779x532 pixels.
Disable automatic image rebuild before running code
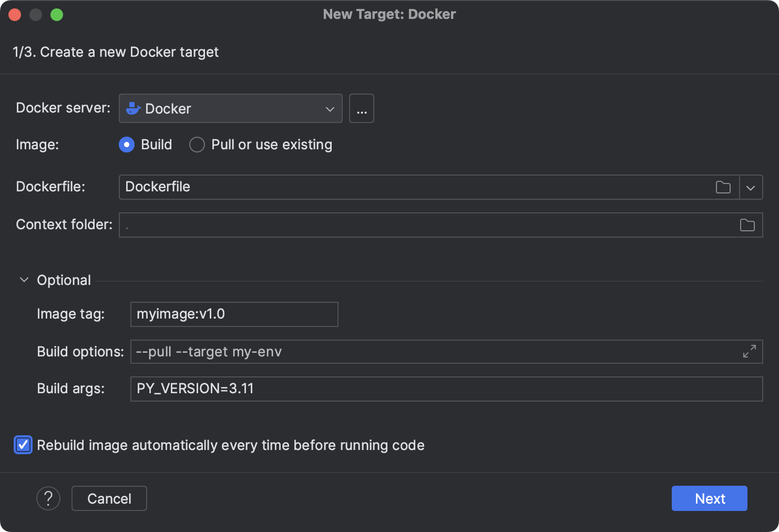(23, 445)
